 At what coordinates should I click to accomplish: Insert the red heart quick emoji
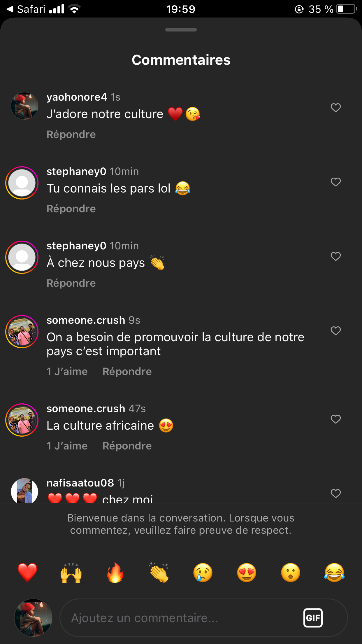pos(27,573)
